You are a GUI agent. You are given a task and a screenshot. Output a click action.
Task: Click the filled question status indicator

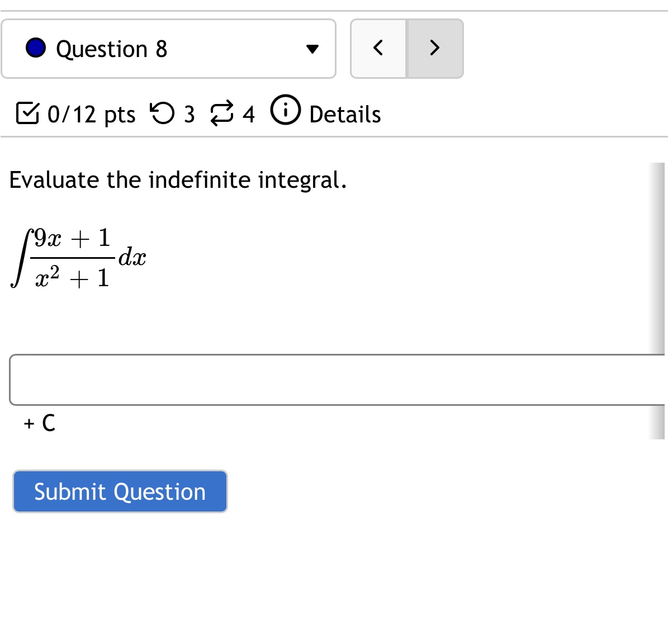(x=35, y=48)
